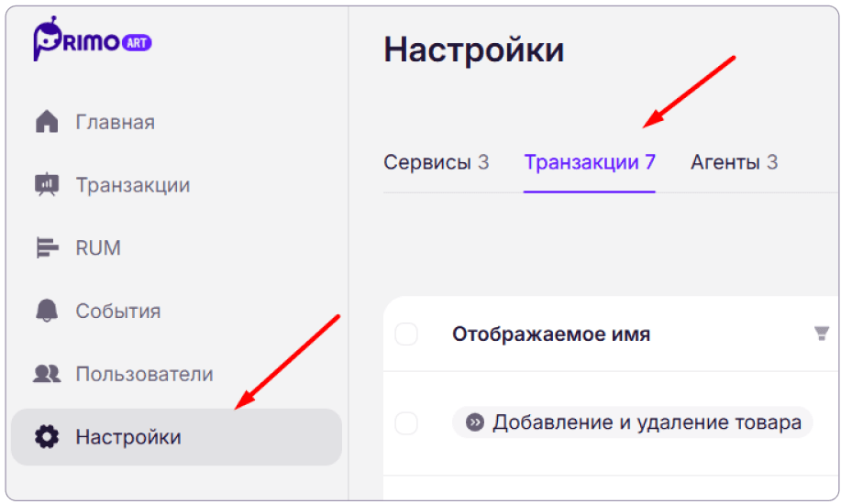Click the people icon beside Пользователи
The width and height of the screenshot is (852, 504).
[47, 374]
